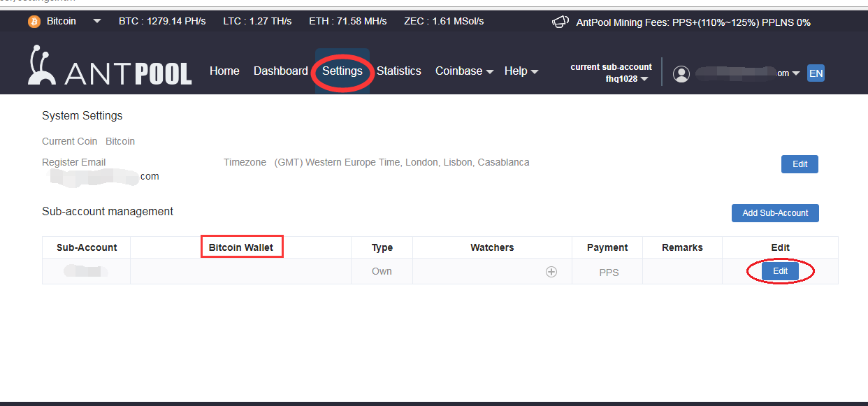
Task: Click the LTC 1.27 TH/s hashrate text
Action: tap(257, 22)
